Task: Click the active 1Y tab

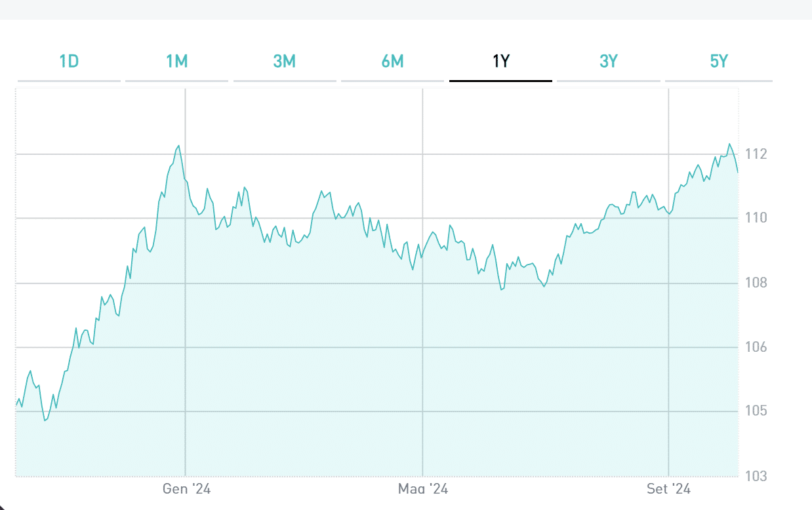Action: coord(500,62)
